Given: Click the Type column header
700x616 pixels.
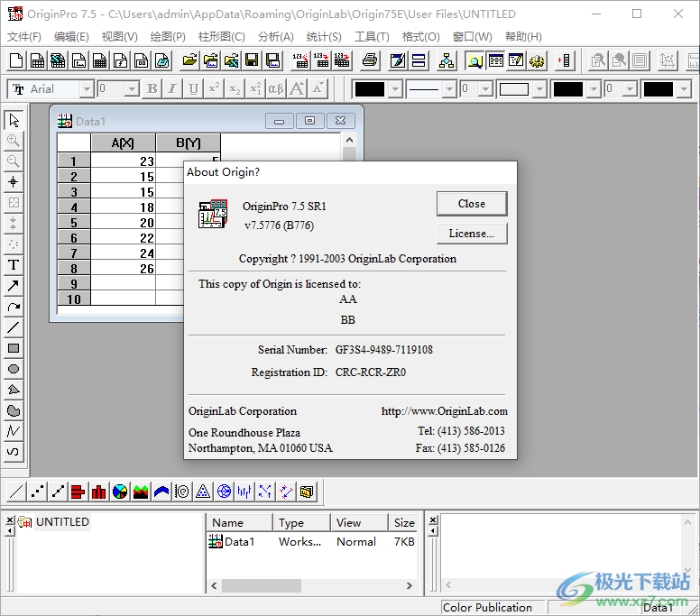Looking at the screenshot, I should point(301,522).
